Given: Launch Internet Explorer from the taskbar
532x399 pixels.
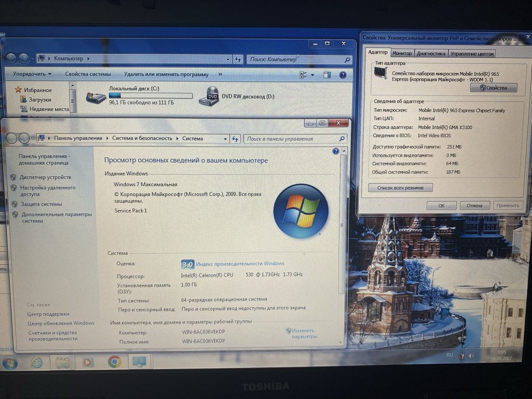Looking at the screenshot, I should [x=36, y=363].
